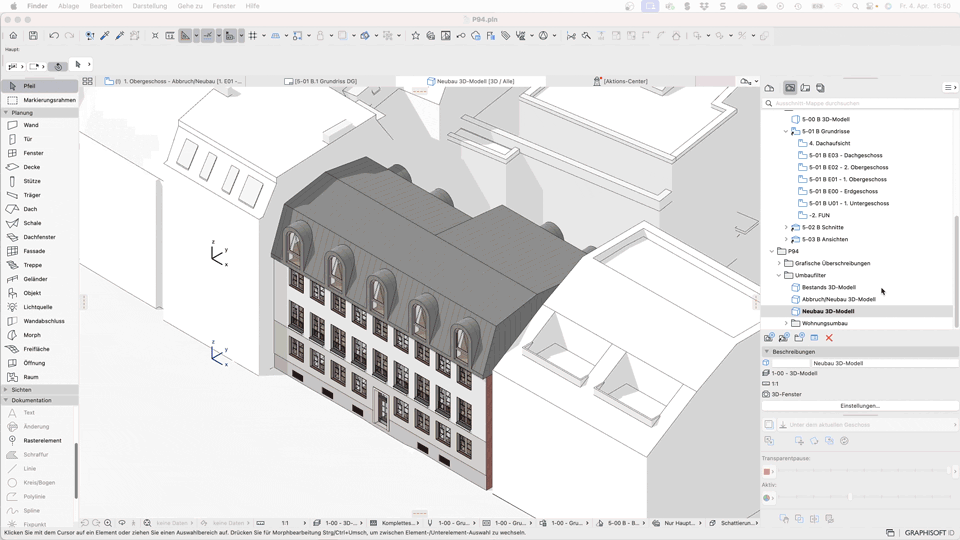Image resolution: width=960 pixels, height=540 pixels.
Task: Switch navigator to the view map icon
Action: 790,88
